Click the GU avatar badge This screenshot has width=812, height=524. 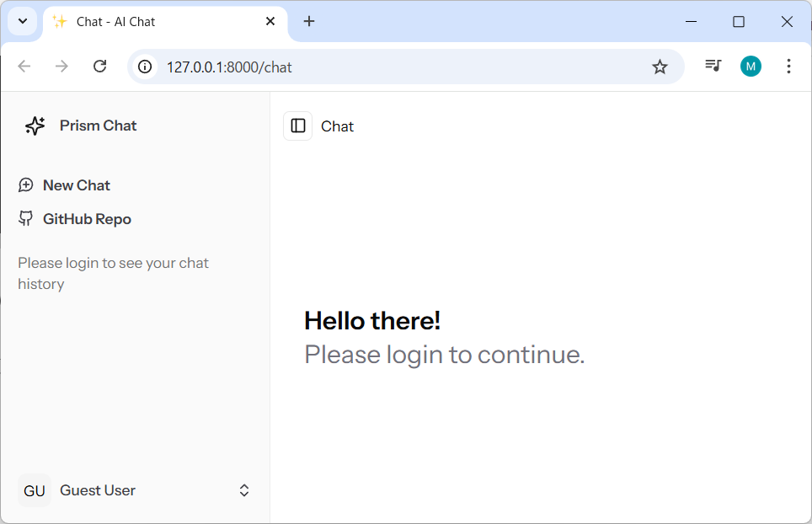[35, 490]
